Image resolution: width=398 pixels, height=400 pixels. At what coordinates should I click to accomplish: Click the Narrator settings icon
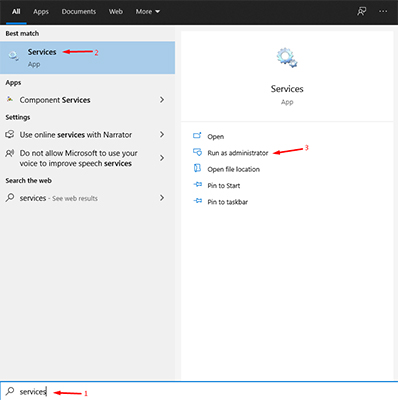(x=10, y=134)
